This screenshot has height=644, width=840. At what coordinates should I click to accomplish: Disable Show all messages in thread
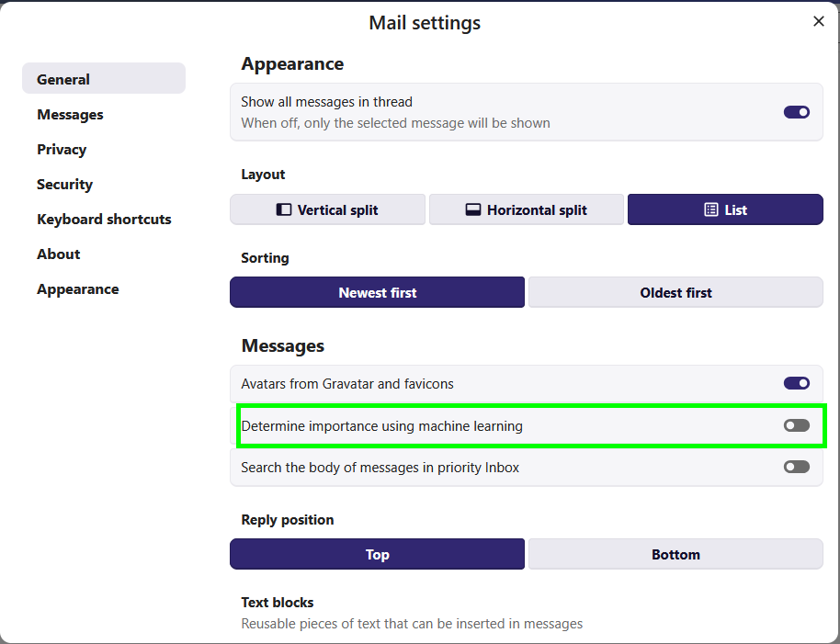coord(796,112)
